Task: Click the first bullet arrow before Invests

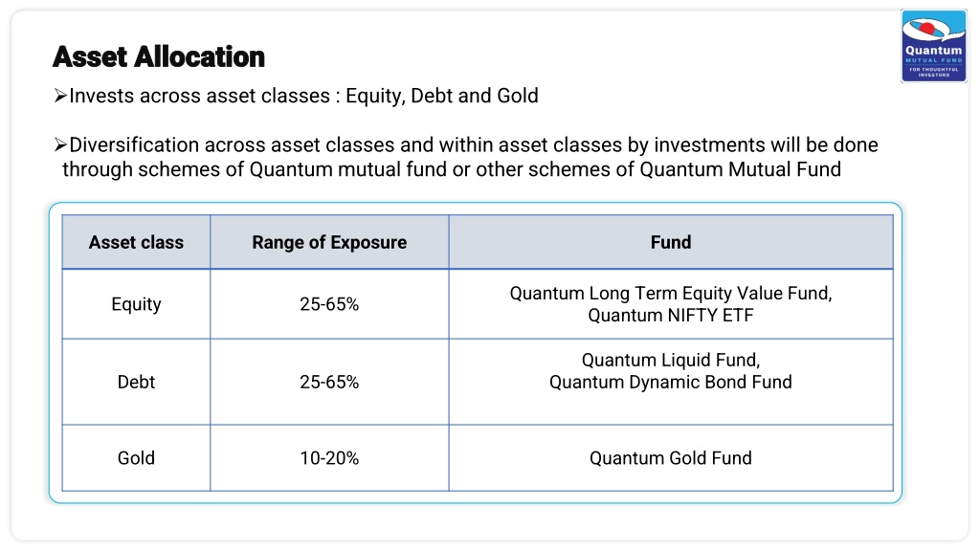Action: (x=60, y=96)
